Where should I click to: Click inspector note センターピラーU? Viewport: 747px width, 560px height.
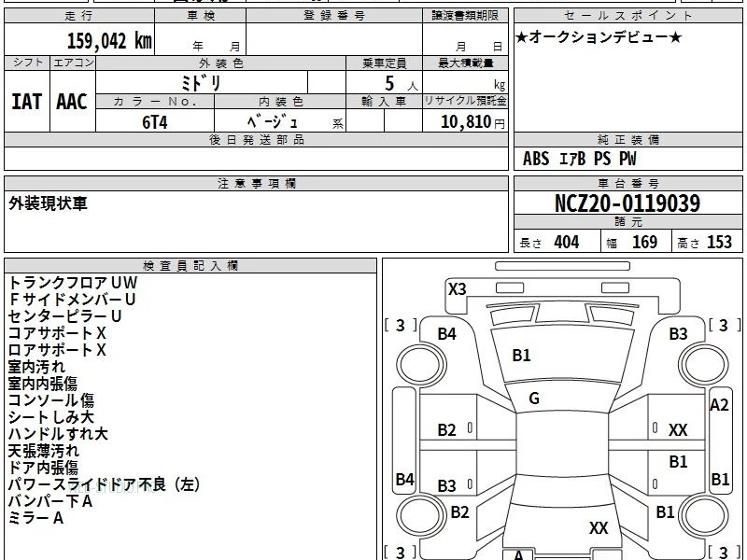(64, 316)
